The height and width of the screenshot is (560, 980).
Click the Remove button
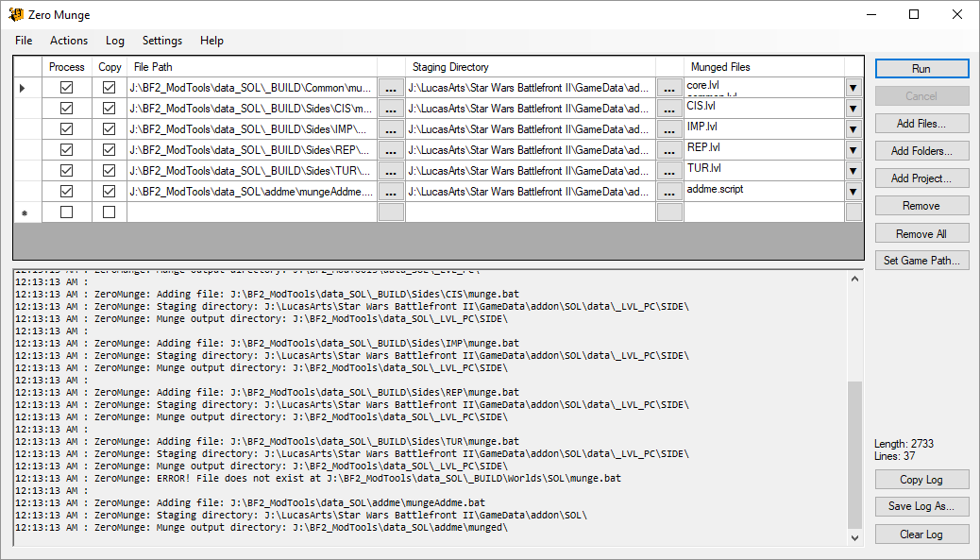921,206
